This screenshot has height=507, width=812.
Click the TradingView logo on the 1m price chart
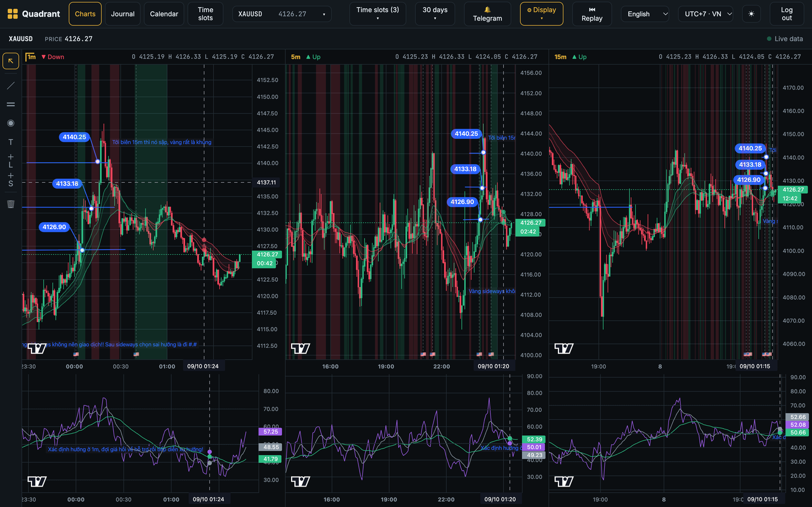pos(37,348)
